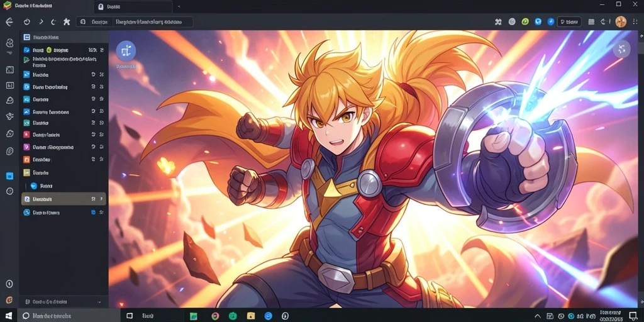644x322 pixels.
Task: Click the last small icon on the purple-icon row
Action: 101,147
